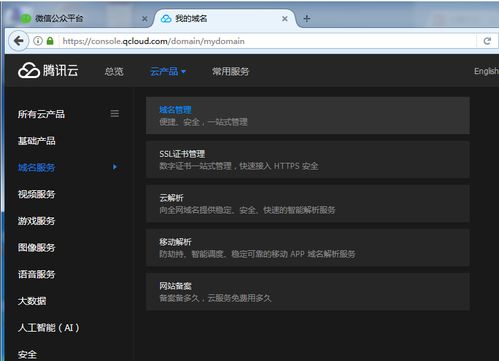Click the browser back arrow button
This screenshot has height=361, width=499.
[x=18, y=41]
